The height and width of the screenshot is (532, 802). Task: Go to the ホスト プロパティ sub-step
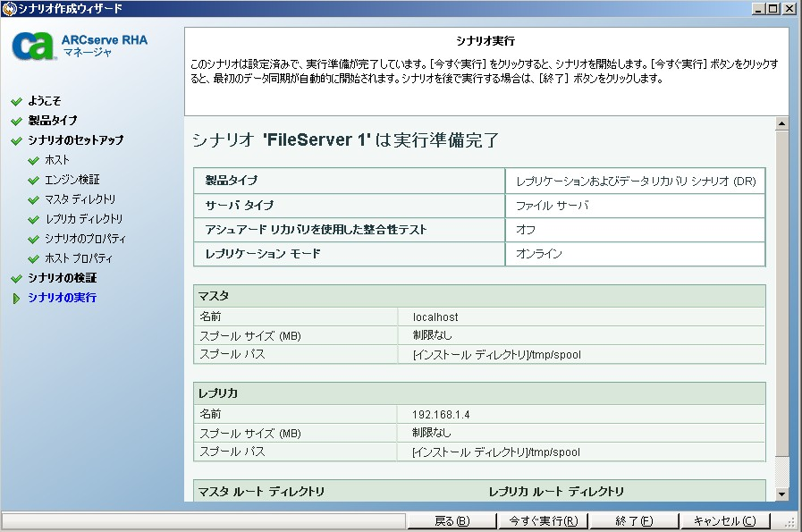click(x=79, y=258)
